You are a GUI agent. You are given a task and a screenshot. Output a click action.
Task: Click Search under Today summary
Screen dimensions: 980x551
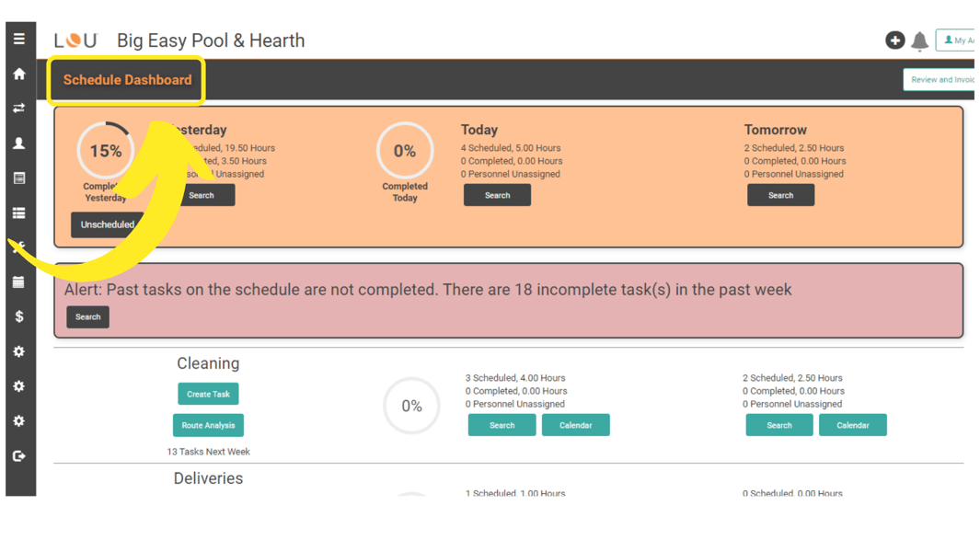(498, 195)
